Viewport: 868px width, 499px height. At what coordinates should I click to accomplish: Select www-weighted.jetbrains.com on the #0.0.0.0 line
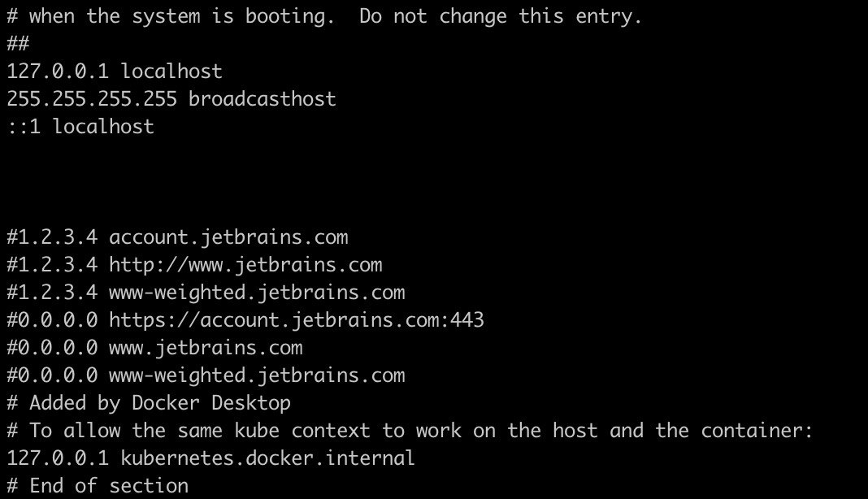[x=257, y=375]
